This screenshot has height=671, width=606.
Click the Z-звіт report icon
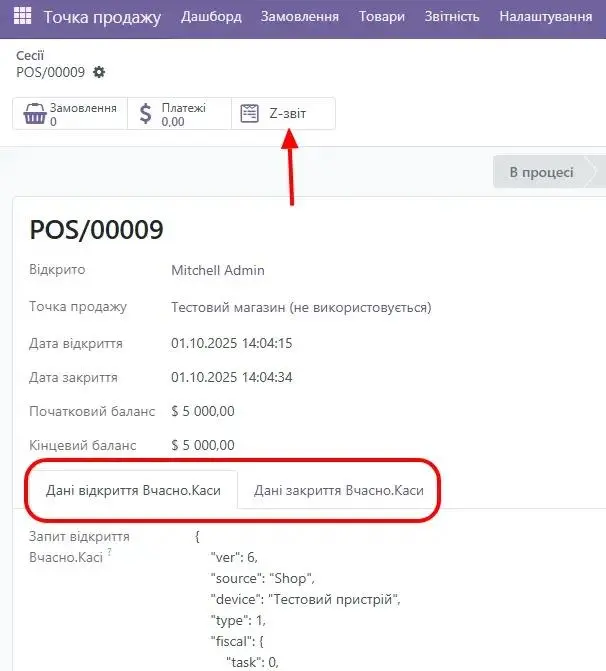[250, 114]
